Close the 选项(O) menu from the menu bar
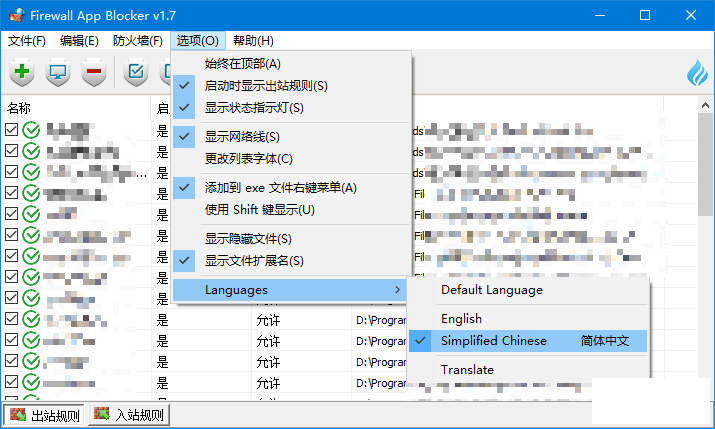Screen dimensions: 715x429 pos(198,41)
